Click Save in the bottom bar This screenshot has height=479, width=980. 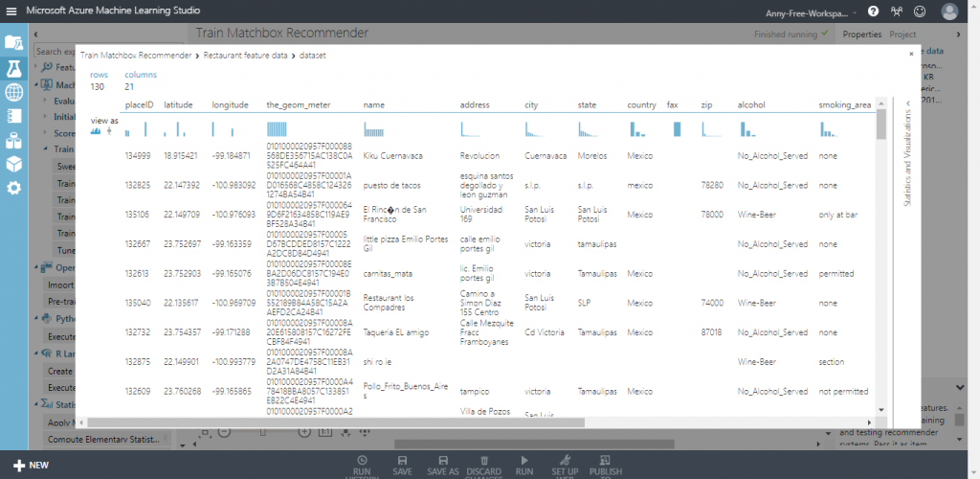coord(403,466)
